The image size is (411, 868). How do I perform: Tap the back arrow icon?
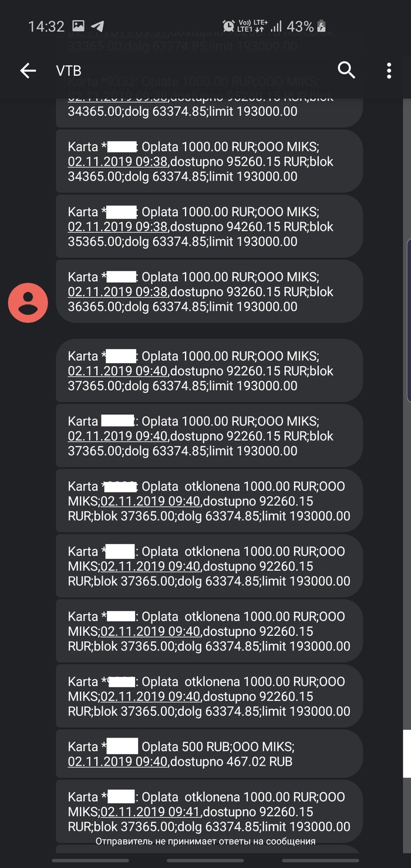[x=28, y=71]
